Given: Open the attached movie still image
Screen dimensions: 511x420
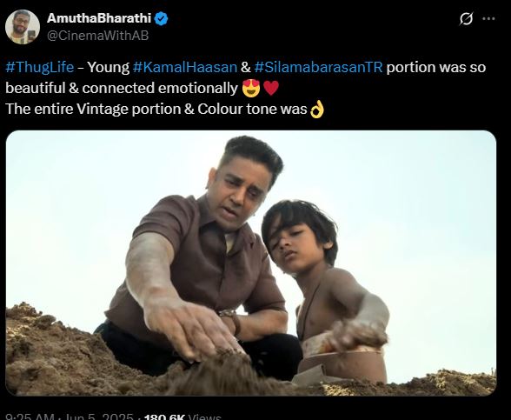Looking at the screenshot, I should coord(251,263).
